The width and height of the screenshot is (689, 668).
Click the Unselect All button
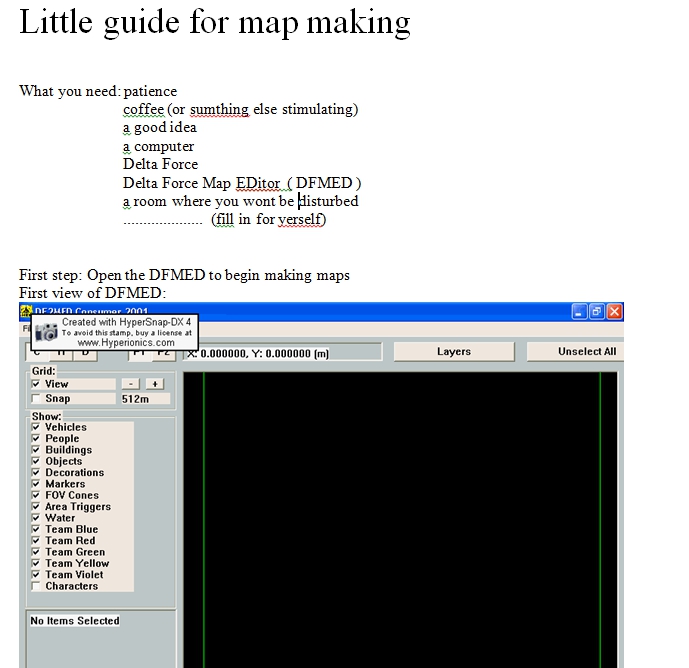(x=576, y=352)
